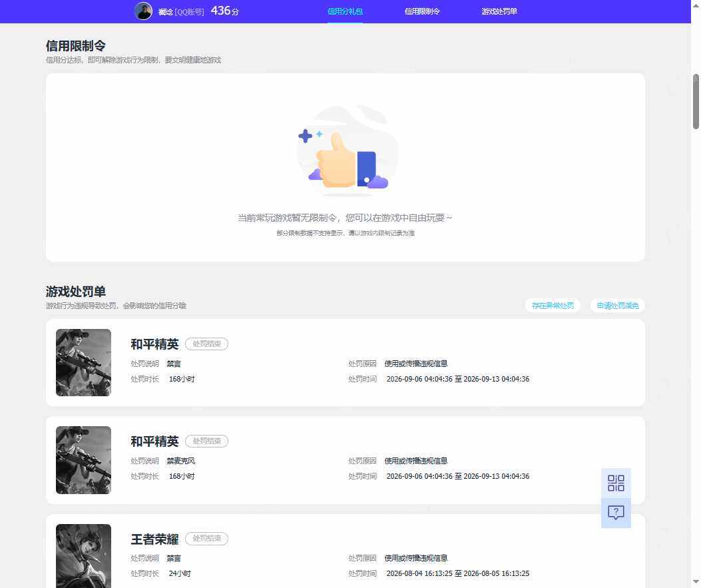This screenshot has width=701, height=588.
Task: Switch to the 游戏处罚单 tab
Action: (x=499, y=11)
